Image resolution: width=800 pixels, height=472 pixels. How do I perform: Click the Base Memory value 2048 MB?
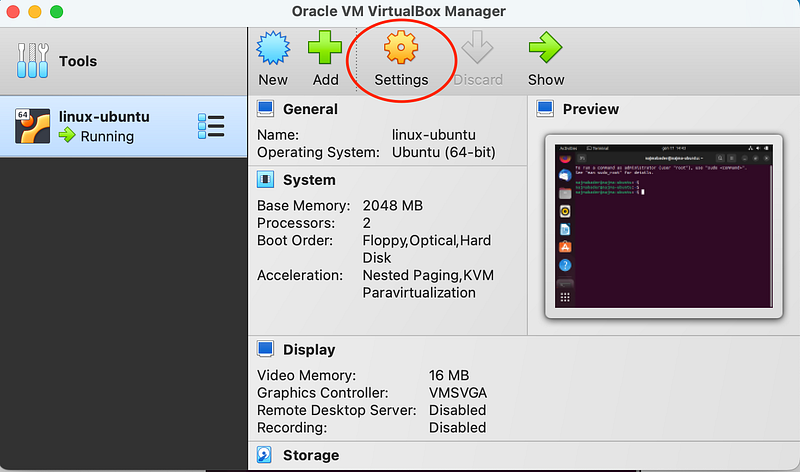[x=393, y=206]
